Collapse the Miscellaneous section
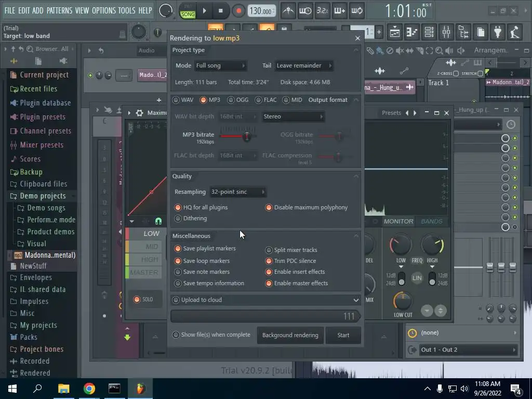532x399 pixels. (x=356, y=236)
